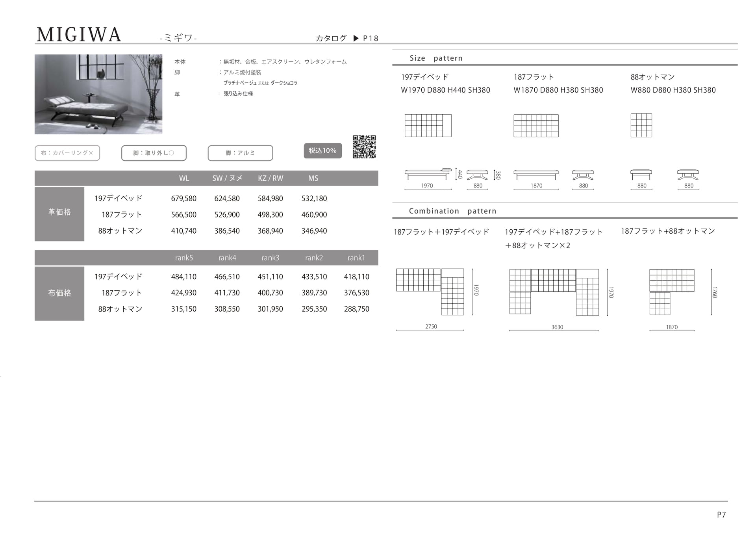Click the 脚：アルミ badge

pos(240,153)
